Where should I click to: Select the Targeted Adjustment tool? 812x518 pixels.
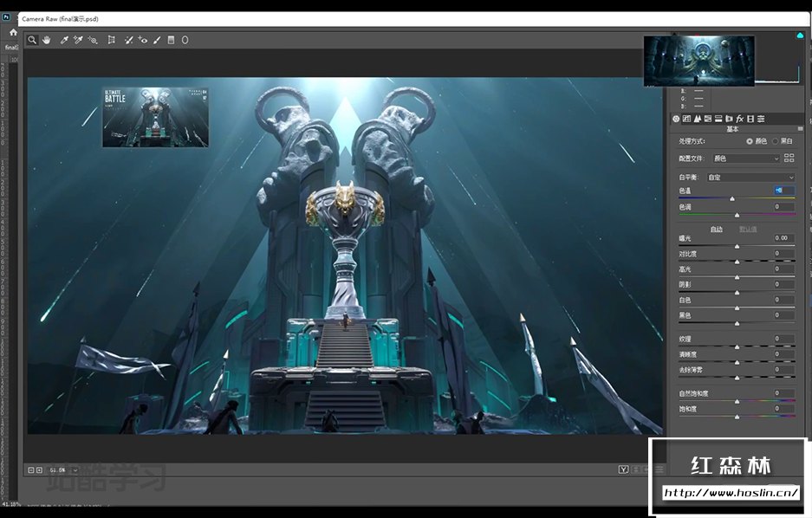coord(93,40)
